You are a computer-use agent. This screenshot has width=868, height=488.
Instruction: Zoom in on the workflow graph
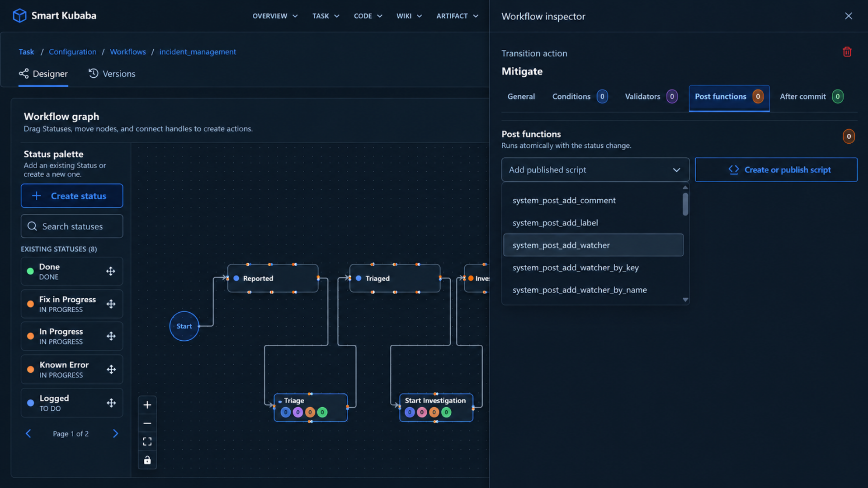(x=147, y=405)
